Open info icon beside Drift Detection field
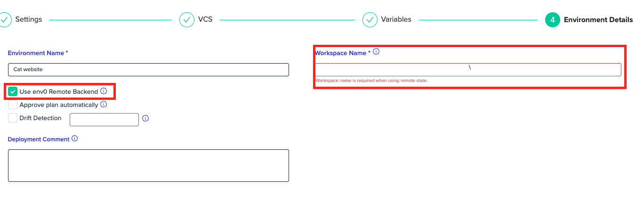This screenshot has width=644, height=212. (145, 119)
